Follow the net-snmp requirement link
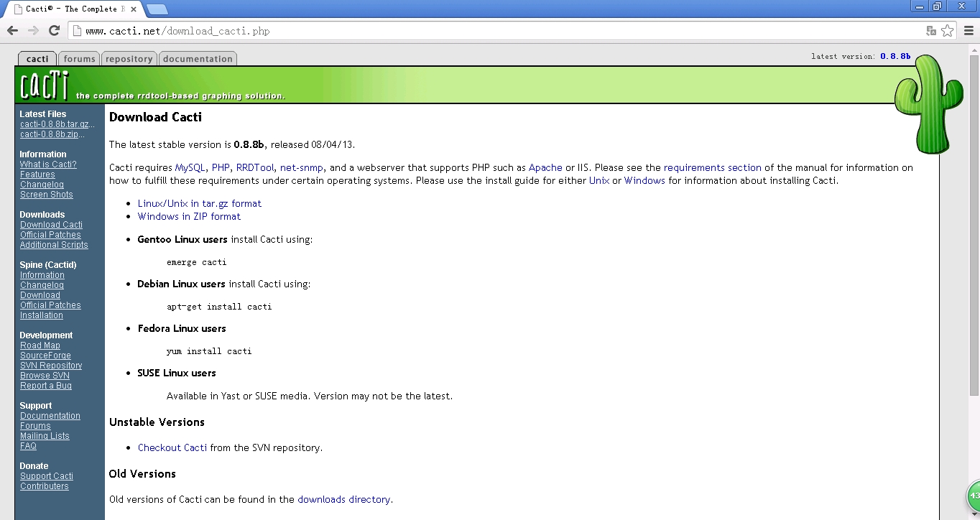The height and width of the screenshot is (520, 980). [302, 167]
